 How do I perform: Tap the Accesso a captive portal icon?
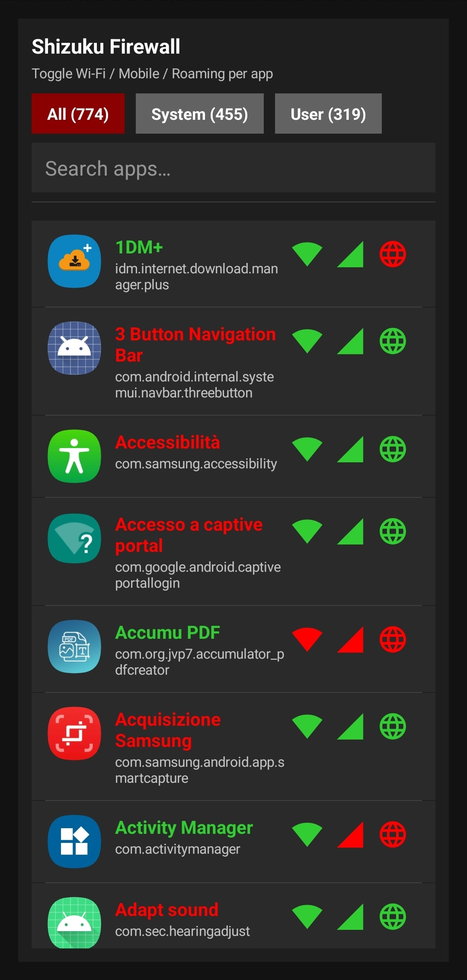(x=74, y=538)
